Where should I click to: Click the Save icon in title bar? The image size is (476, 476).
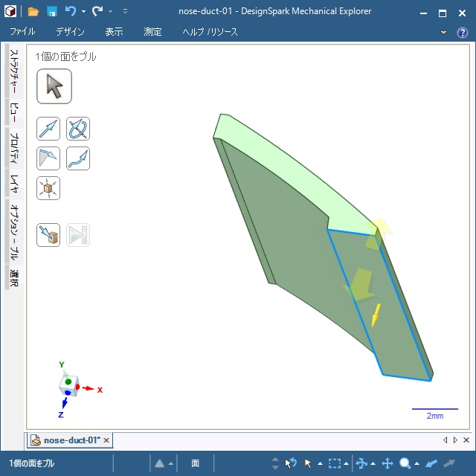point(52,11)
